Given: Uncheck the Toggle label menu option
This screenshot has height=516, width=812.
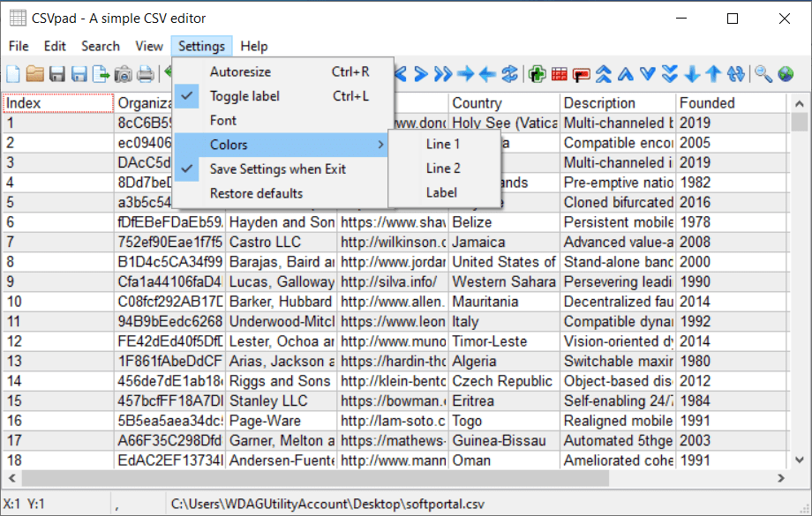Looking at the screenshot, I should pyautogui.click(x=280, y=96).
